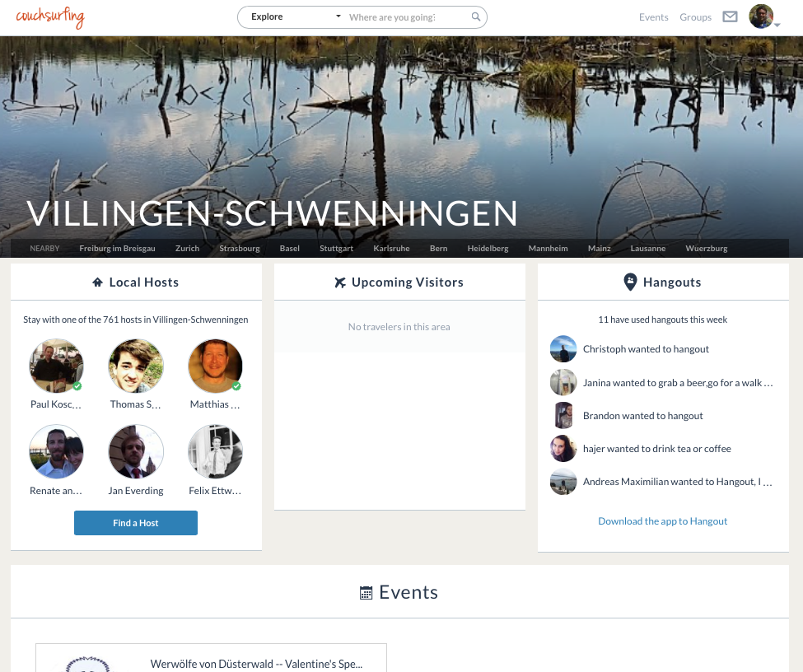803x672 pixels.
Task: Open nearby city Heidelberg
Action: coord(488,249)
